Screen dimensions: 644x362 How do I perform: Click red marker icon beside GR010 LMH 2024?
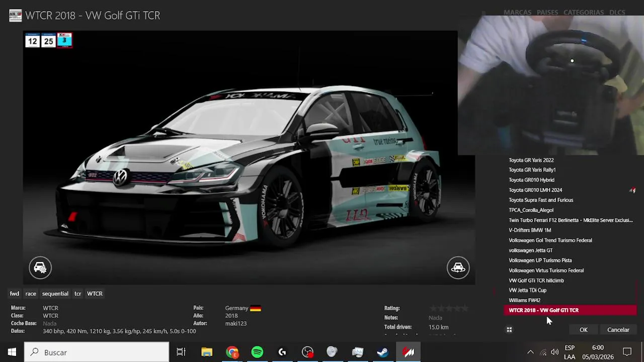click(632, 190)
